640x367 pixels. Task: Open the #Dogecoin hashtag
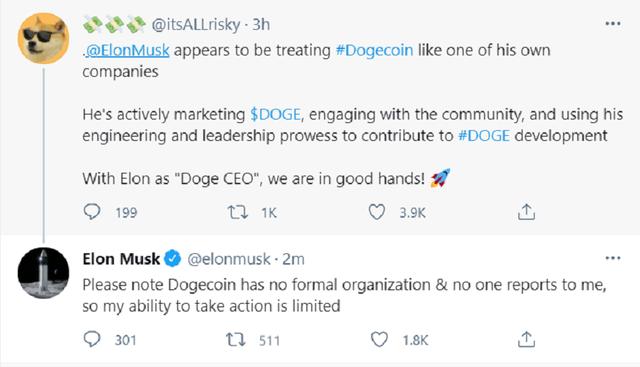pyautogui.click(x=374, y=50)
